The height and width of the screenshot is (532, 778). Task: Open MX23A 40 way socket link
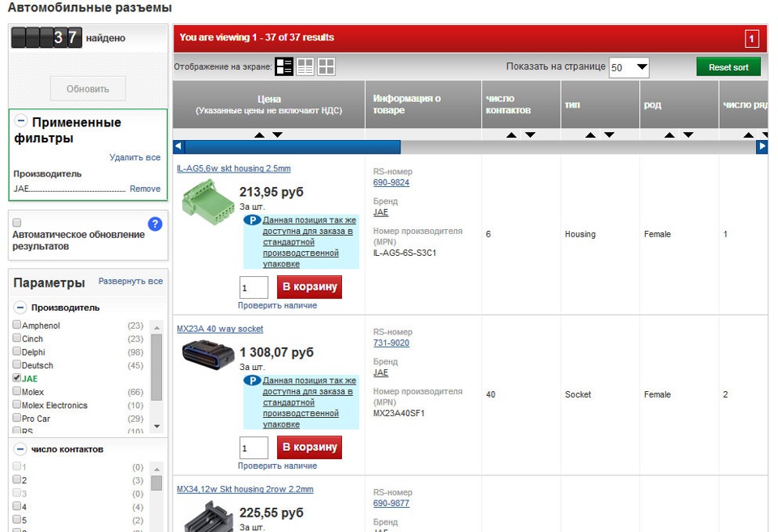click(220, 329)
